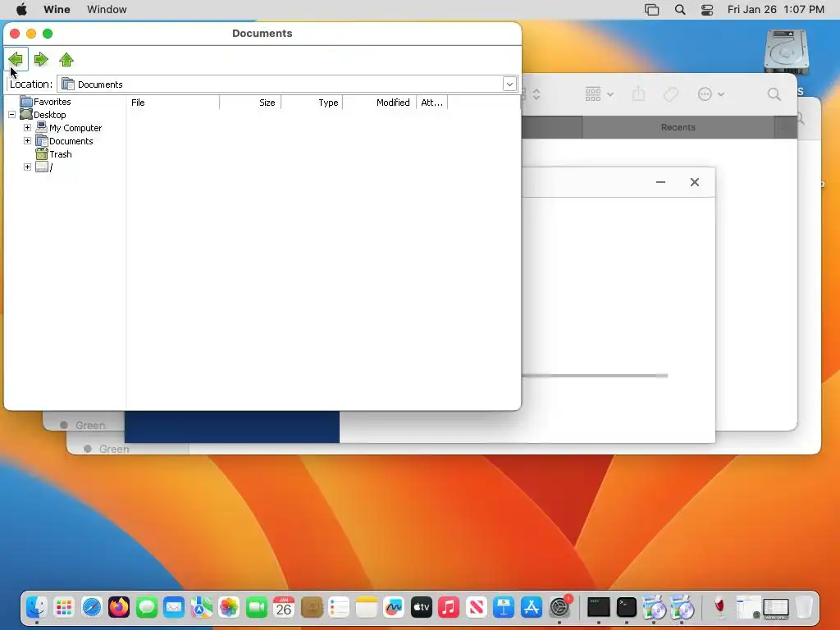
Task: Click the view switcher up-down chevrons in Finder
Action: [536, 94]
